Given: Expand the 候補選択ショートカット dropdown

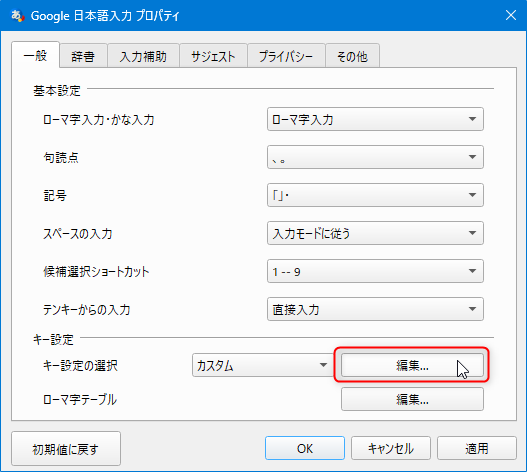Looking at the screenshot, I should pyautogui.click(x=375, y=271).
